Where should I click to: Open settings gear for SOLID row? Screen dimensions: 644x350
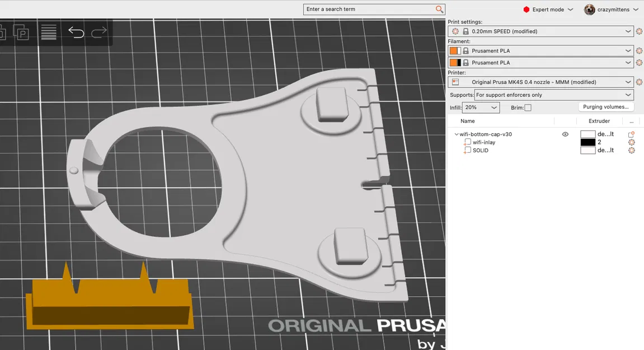(632, 151)
